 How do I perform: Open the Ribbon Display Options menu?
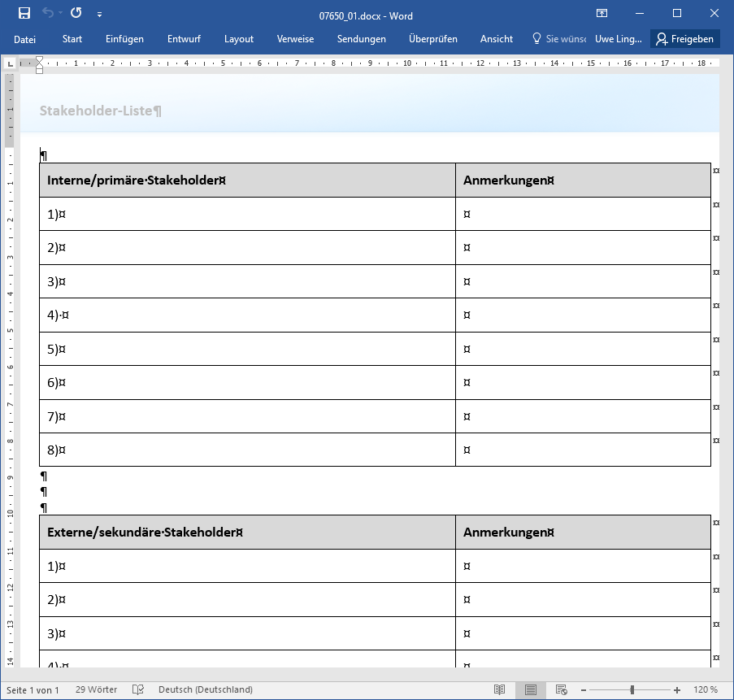click(x=602, y=13)
